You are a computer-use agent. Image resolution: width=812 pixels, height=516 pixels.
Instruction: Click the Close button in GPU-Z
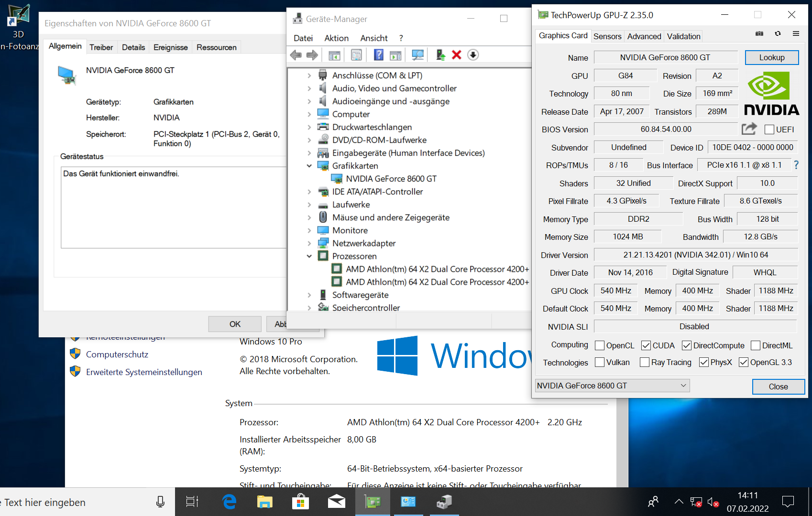click(x=779, y=387)
